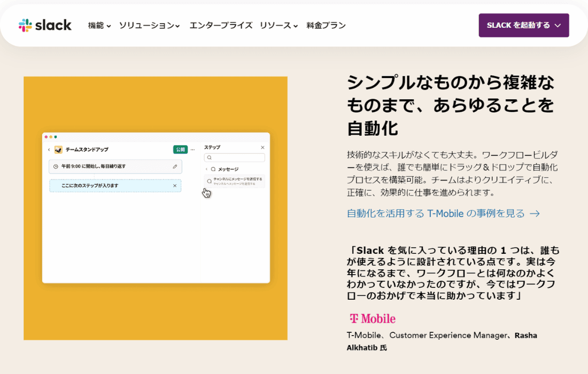Image resolution: width=588 pixels, height=374 pixels.
Task: Click the green 公開 publish button
Action: tap(180, 150)
